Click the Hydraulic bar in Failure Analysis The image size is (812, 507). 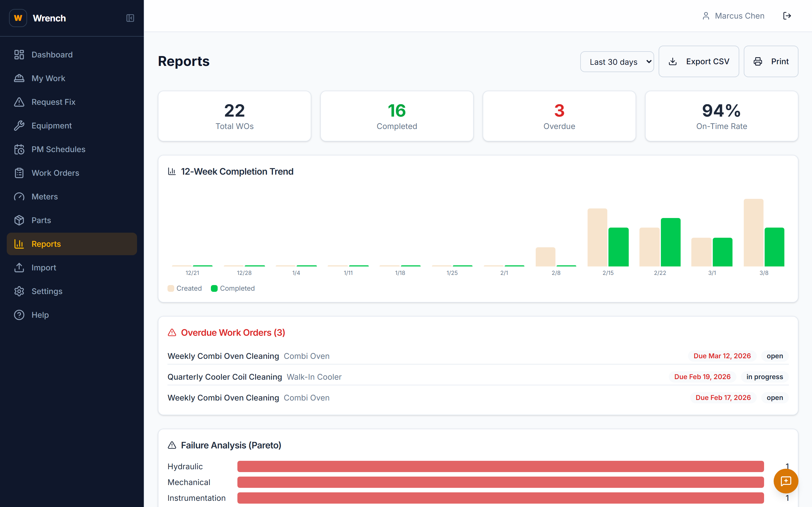click(500, 466)
